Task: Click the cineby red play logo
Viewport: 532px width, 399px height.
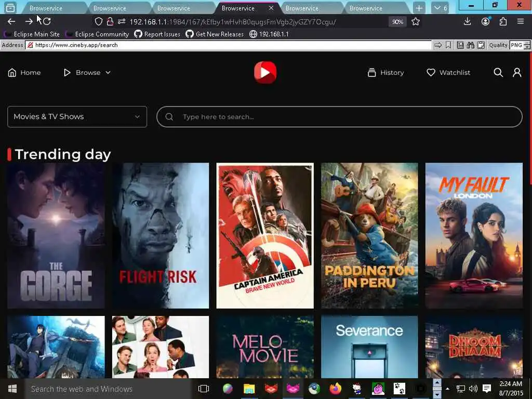Action: [265, 72]
